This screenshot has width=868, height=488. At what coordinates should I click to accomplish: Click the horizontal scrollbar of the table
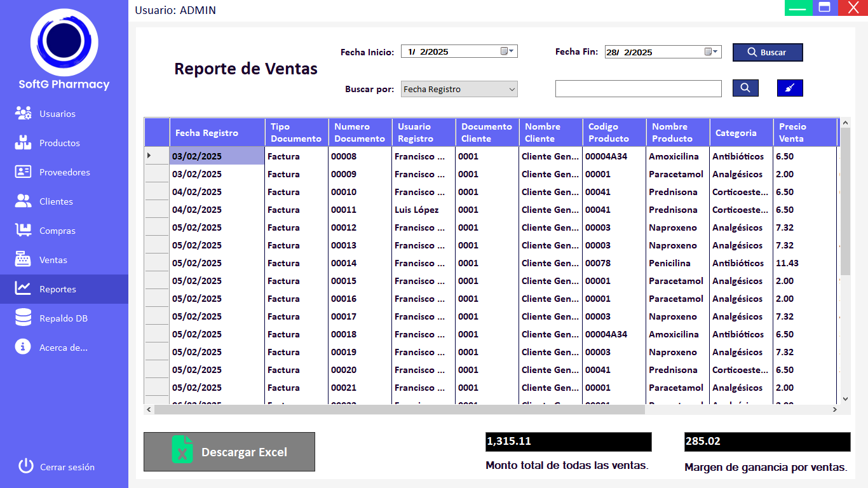click(x=399, y=410)
